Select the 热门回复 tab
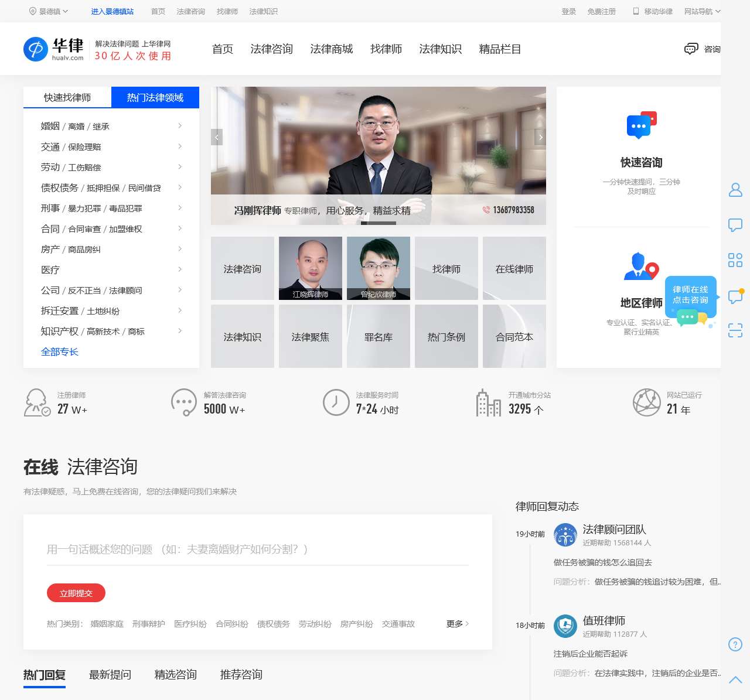 45,675
